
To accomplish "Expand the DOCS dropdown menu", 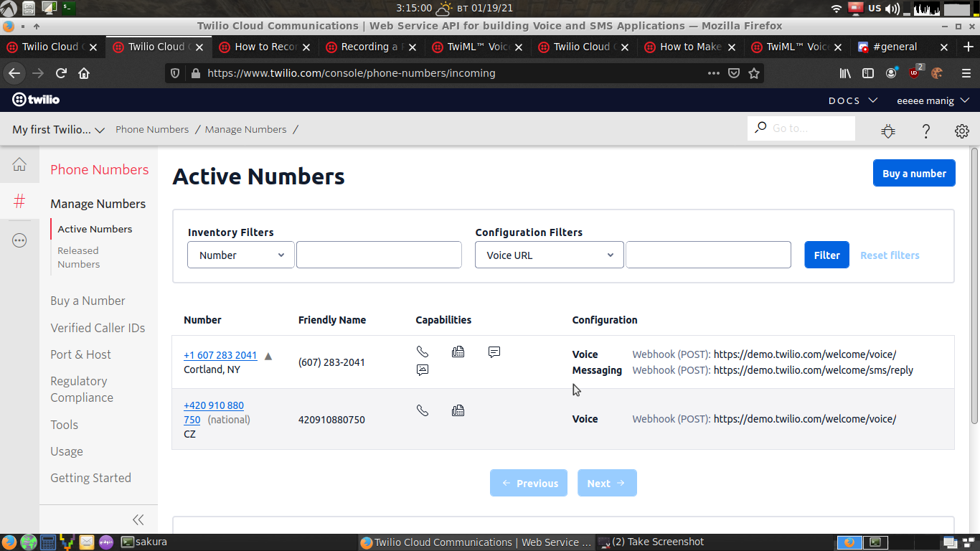I will pos(853,100).
